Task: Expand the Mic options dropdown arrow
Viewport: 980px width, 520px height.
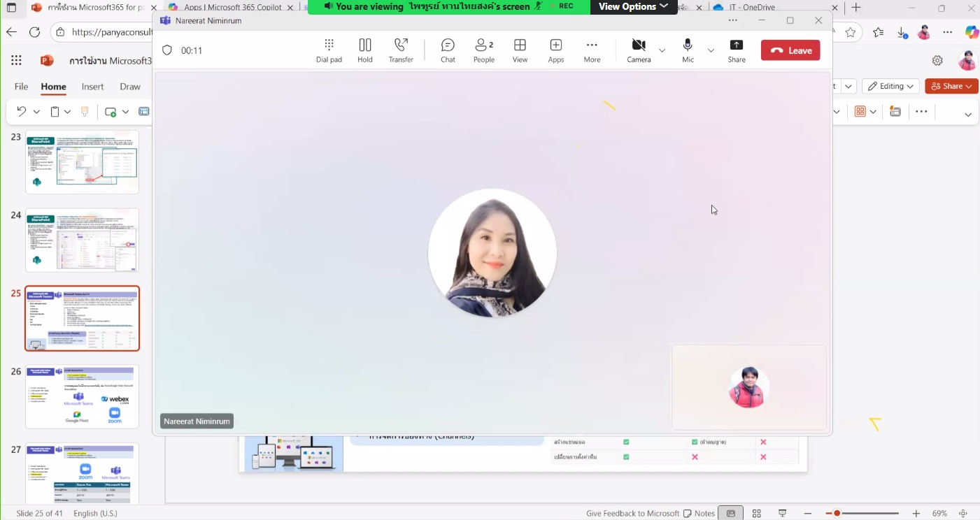Action: [711, 50]
